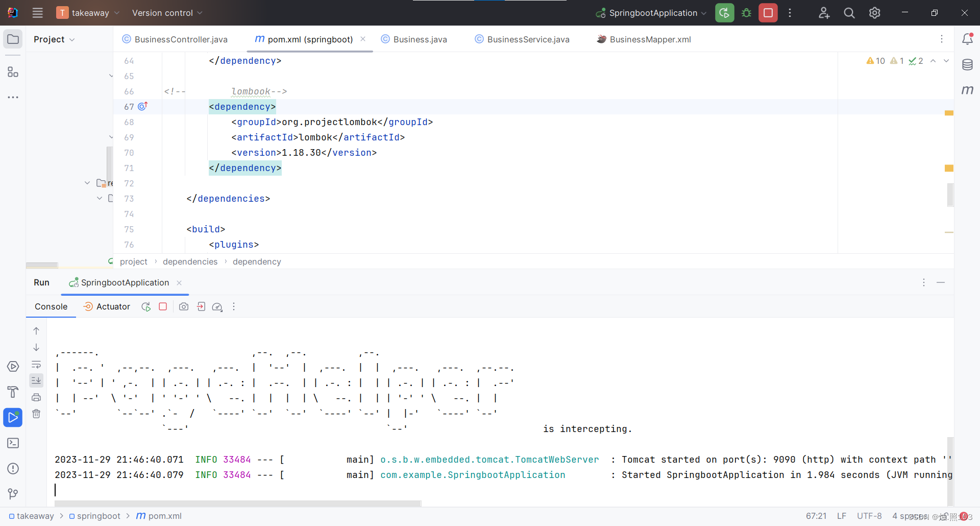Open the Code With Me user icon
The width and height of the screenshot is (980, 526).
[x=824, y=13]
